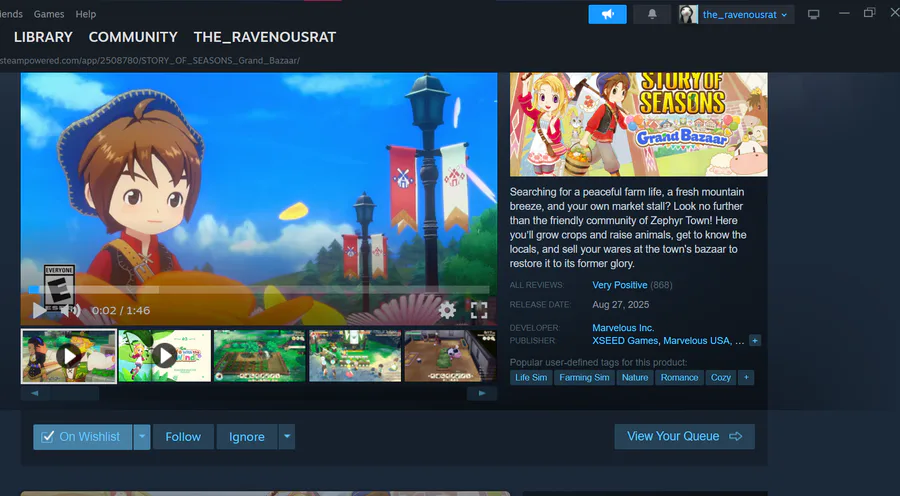Play the trailer video

click(x=38, y=311)
